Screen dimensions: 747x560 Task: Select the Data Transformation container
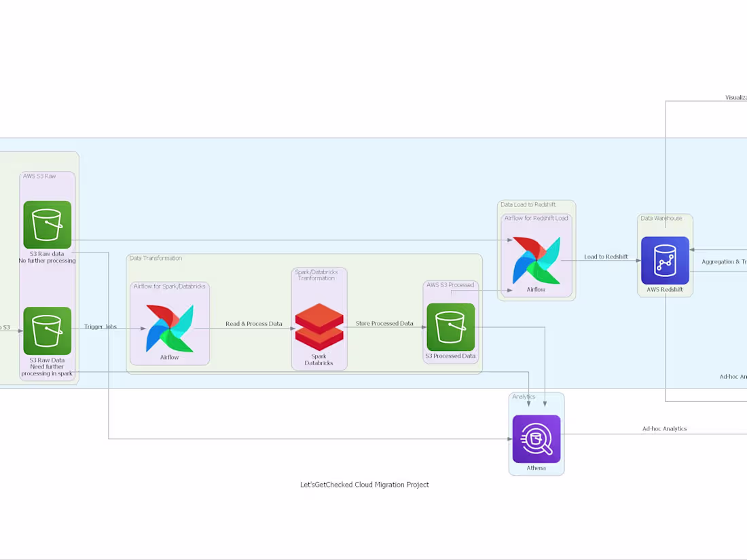click(x=304, y=261)
